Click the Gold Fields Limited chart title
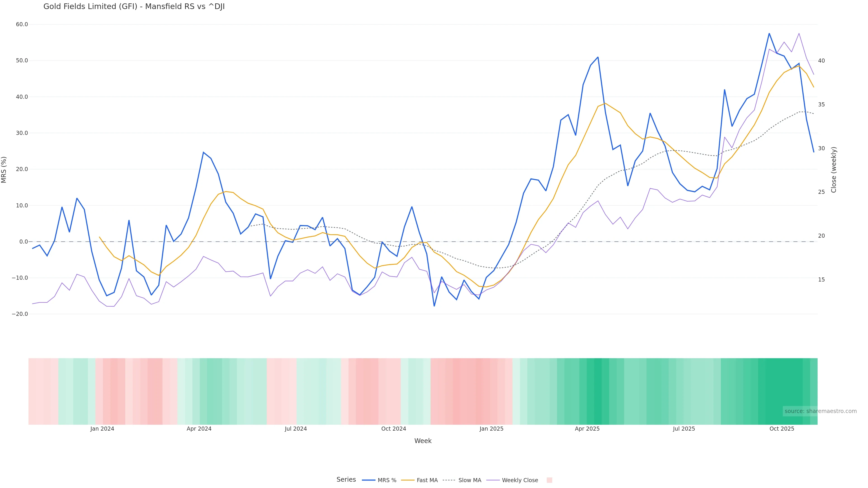 click(x=134, y=7)
